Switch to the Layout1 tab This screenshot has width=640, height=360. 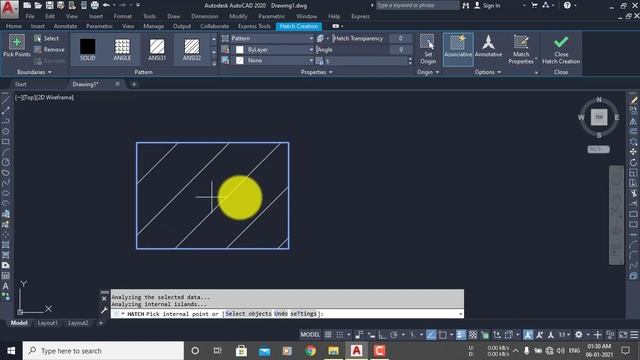click(47, 323)
